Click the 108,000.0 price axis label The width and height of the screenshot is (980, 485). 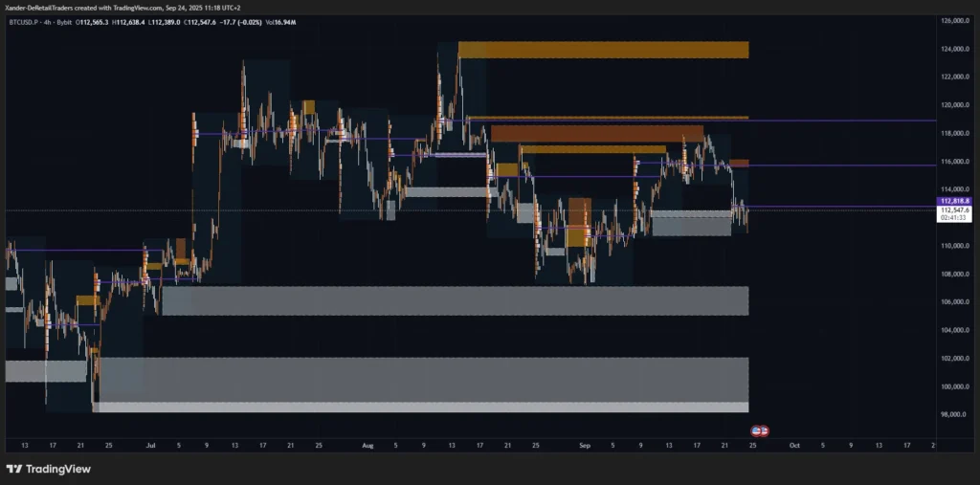tap(954, 274)
